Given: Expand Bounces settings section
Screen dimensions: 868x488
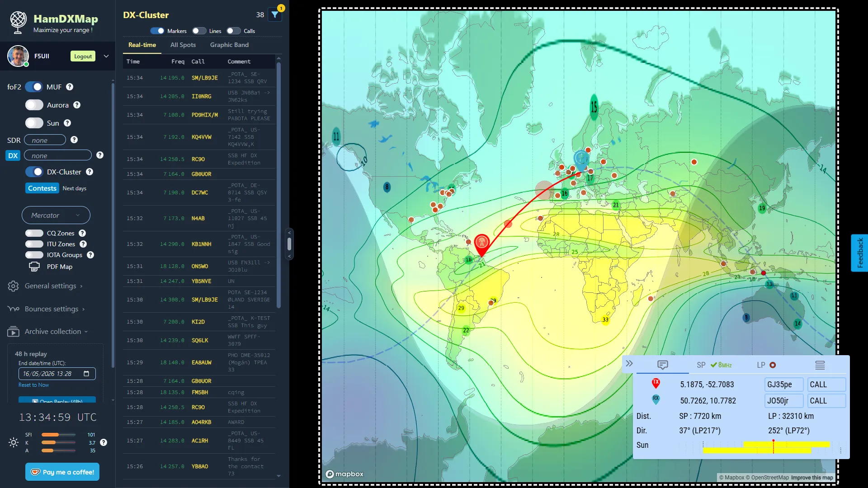Looking at the screenshot, I should point(54,309).
